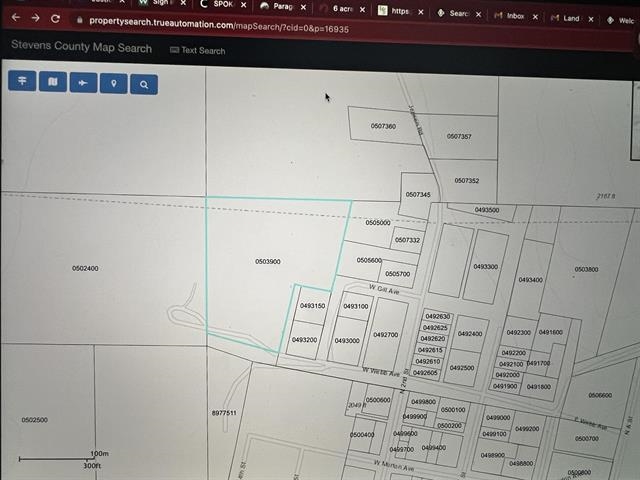
Task: Click the browser back arrow
Action: pyautogui.click(x=15, y=19)
